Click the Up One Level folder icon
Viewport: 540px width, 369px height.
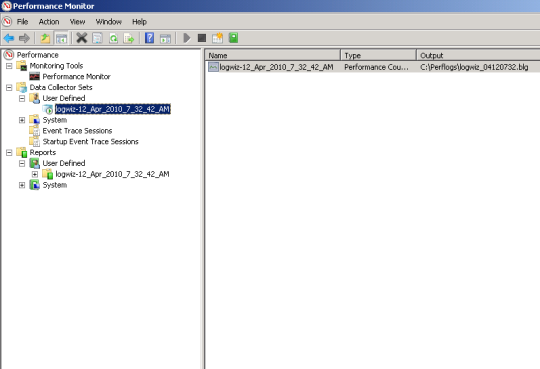[45, 38]
